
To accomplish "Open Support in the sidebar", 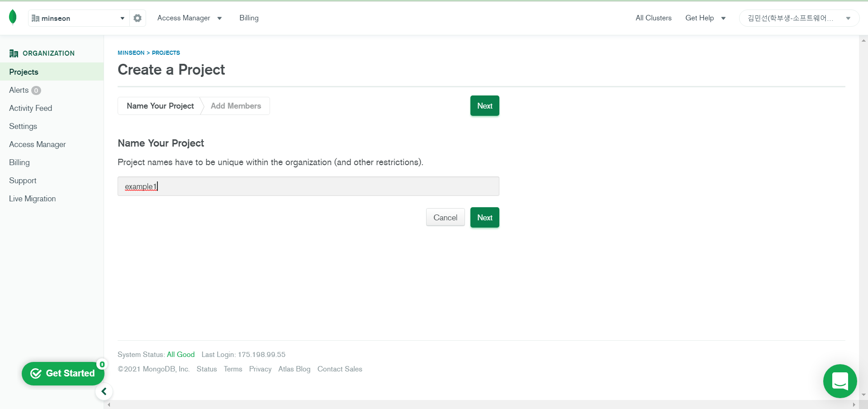I will click(x=23, y=181).
